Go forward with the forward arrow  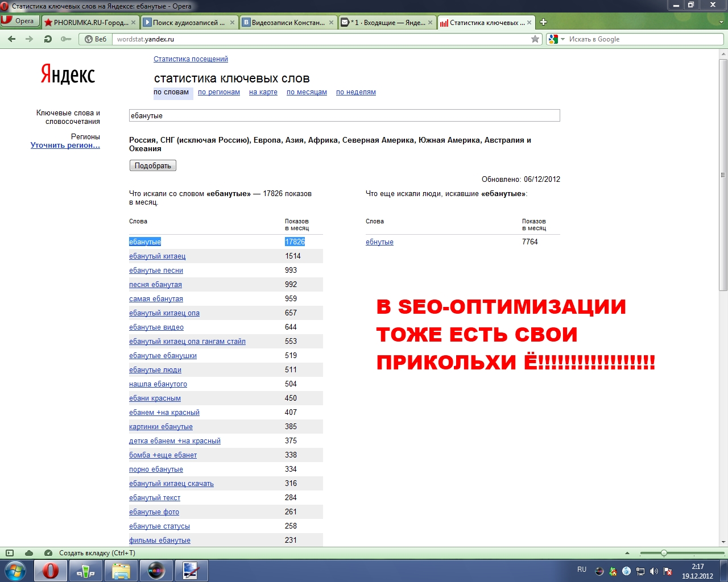pos(29,39)
